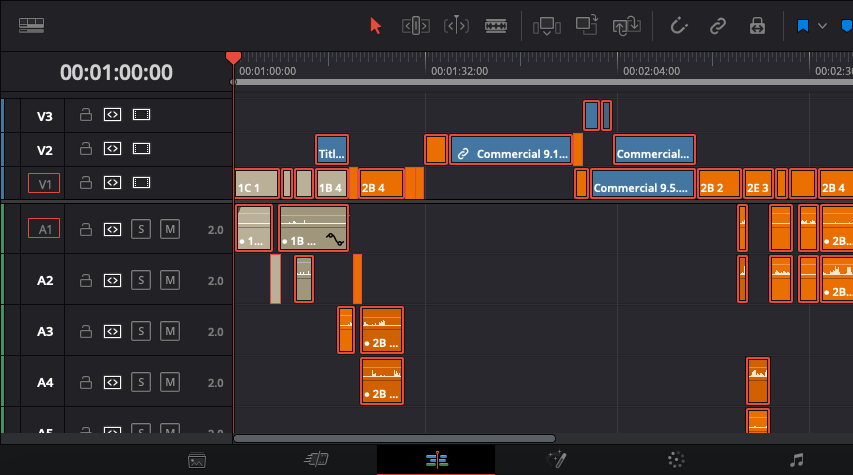Viewport: 853px width, 475px height.
Task: Solo the A2 audio track
Action: pyautogui.click(x=141, y=280)
